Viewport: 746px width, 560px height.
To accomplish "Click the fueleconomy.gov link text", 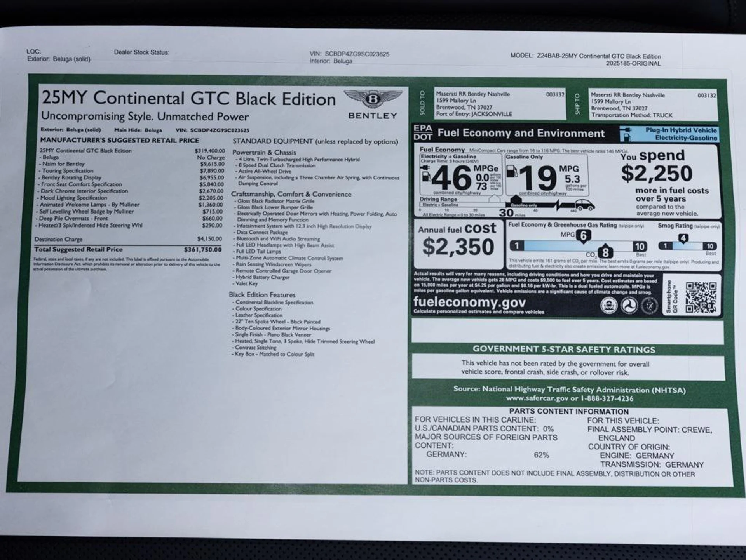I will pyautogui.click(x=469, y=302).
